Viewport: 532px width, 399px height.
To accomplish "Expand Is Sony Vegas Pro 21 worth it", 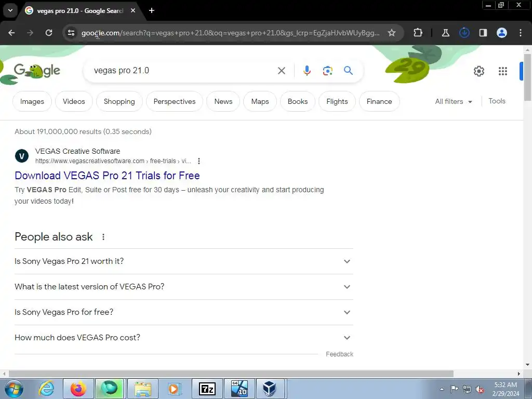I will (183, 261).
